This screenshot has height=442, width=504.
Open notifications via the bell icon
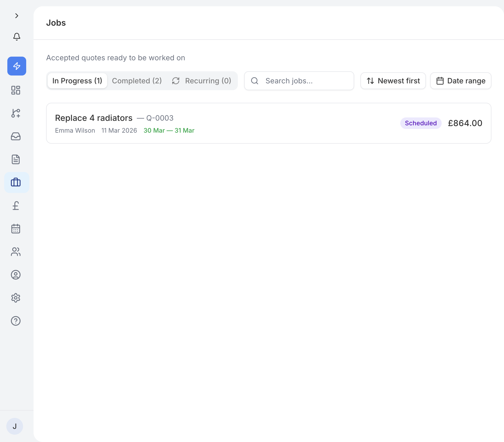(x=17, y=37)
